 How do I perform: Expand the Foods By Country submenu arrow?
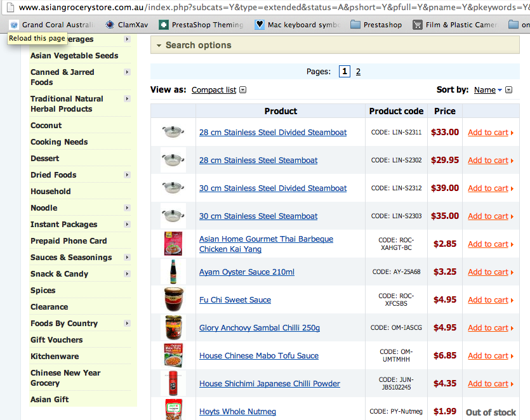(x=127, y=324)
